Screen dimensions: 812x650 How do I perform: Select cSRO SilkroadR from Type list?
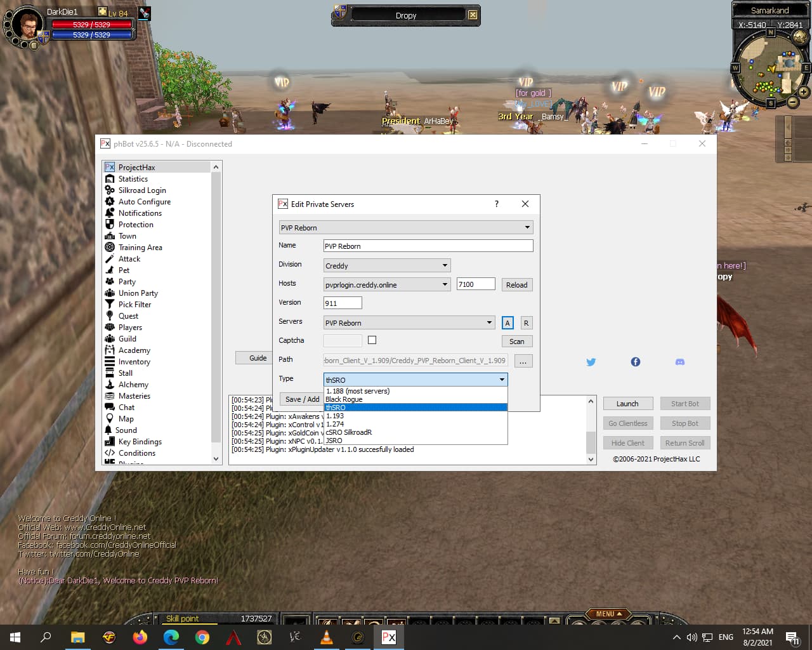(x=349, y=432)
